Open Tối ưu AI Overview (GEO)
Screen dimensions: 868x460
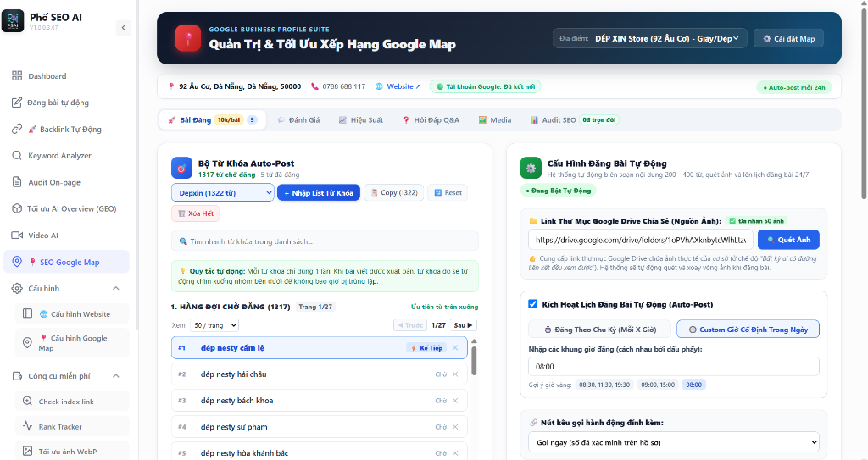[x=66, y=208]
